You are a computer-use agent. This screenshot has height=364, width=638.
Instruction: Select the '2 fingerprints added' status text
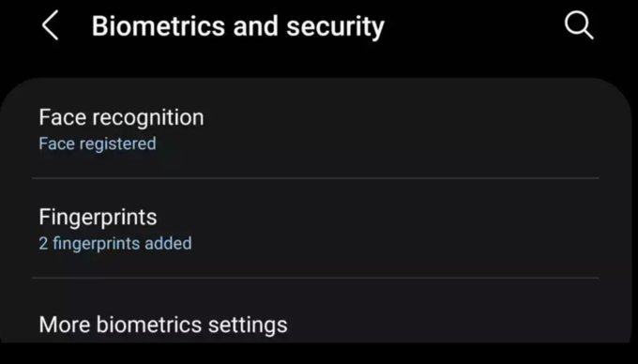pos(115,244)
